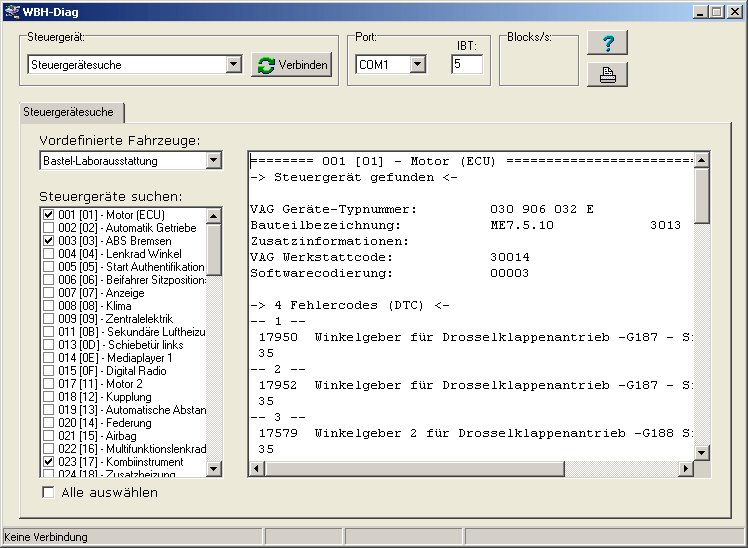Enable the Alle auswählen checkbox
Screen dimensions: 748x548
[48, 492]
